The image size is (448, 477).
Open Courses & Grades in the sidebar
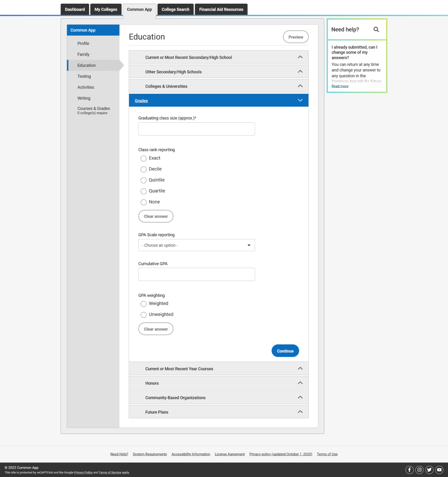tap(93, 110)
